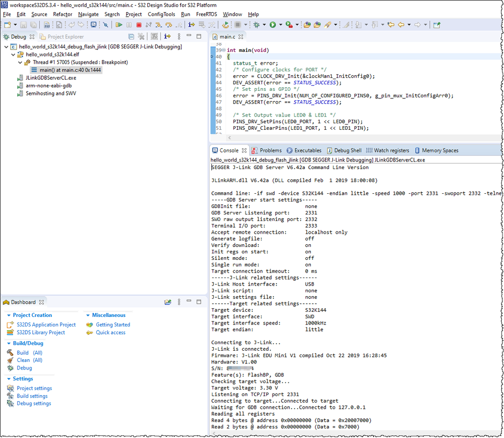Click the External Tools run icon

point(289,25)
